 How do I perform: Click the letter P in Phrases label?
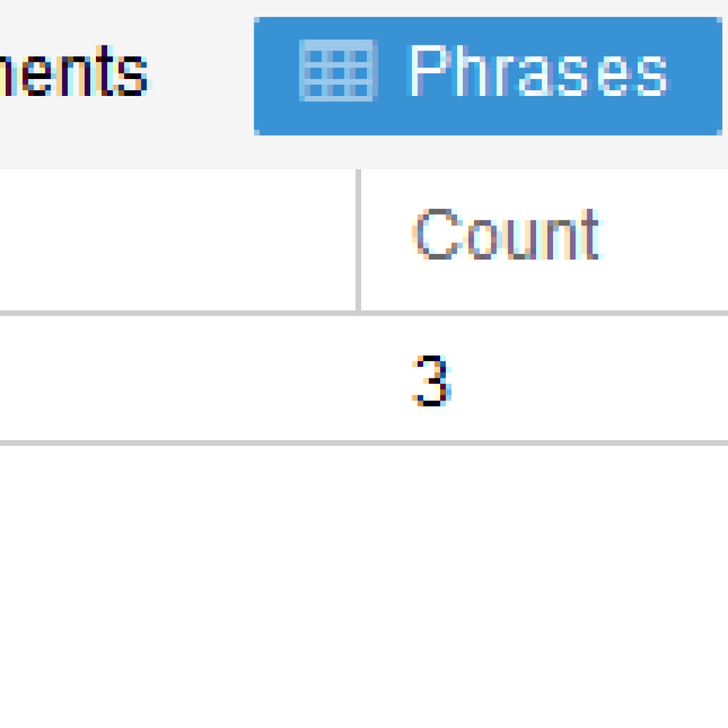427,70
